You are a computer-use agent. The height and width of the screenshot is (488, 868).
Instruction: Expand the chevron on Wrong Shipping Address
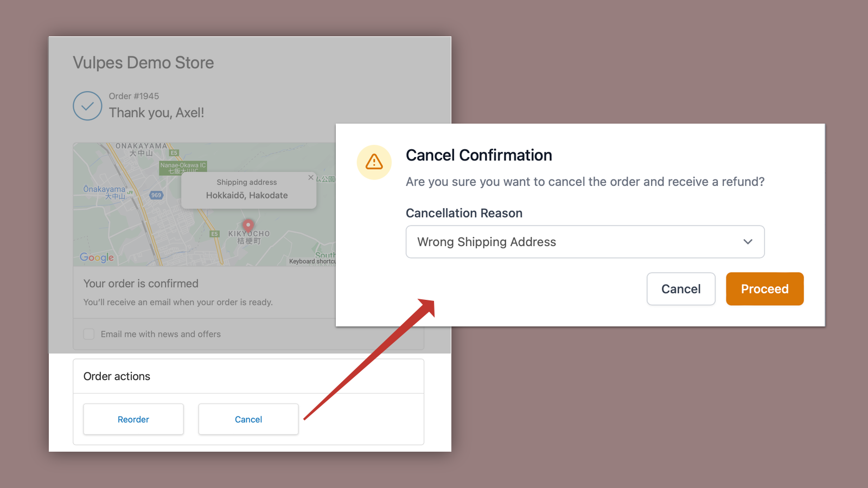point(748,242)
